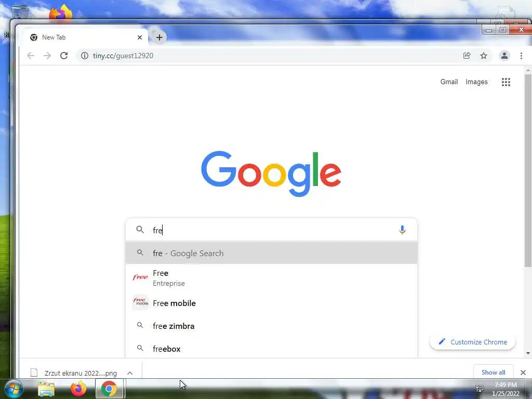The width and height of the screenshot is (532, 399).
Task: Bookmark this tab with the star icon
Action: 484,56
